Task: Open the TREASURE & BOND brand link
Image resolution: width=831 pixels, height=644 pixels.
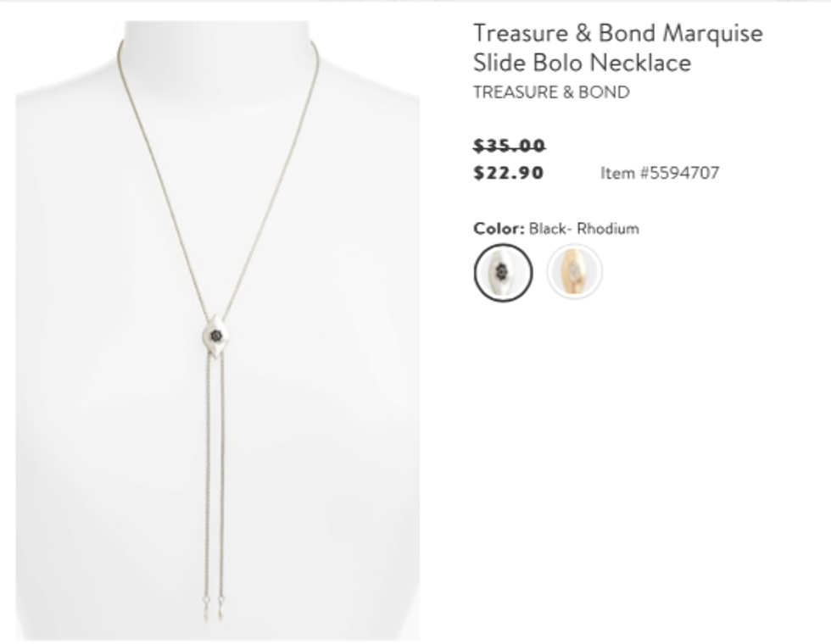Action: [x=551, y=92]
